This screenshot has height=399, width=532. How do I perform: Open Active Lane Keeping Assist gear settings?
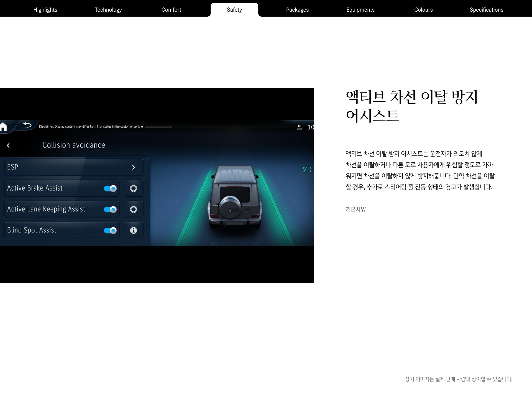pos(134,209)
